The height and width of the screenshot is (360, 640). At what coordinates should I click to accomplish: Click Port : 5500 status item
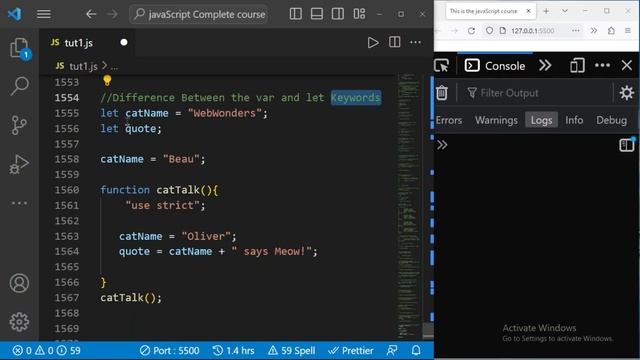tap(169, 351)
